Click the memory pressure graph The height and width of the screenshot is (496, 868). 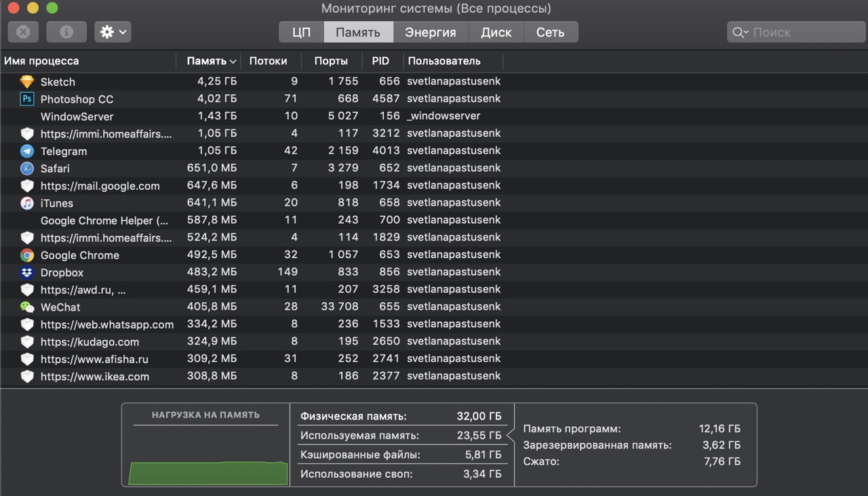[208, 474]
